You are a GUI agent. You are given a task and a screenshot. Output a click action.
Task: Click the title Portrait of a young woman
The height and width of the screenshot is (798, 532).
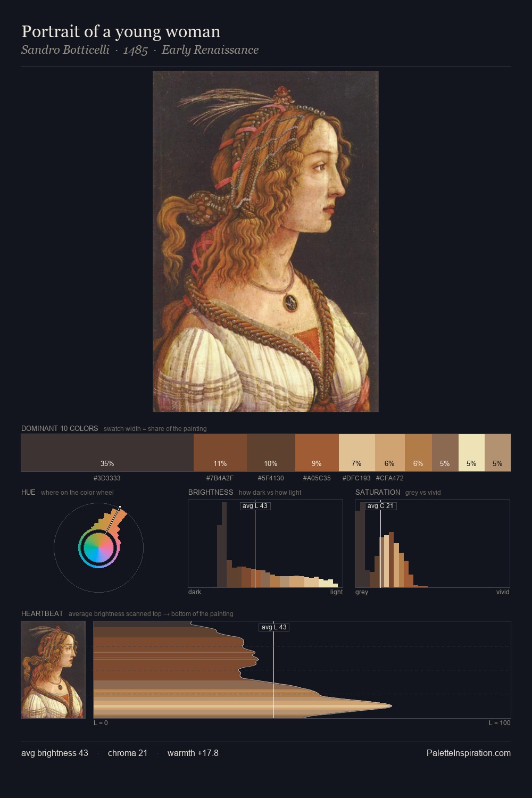[121, 31]
